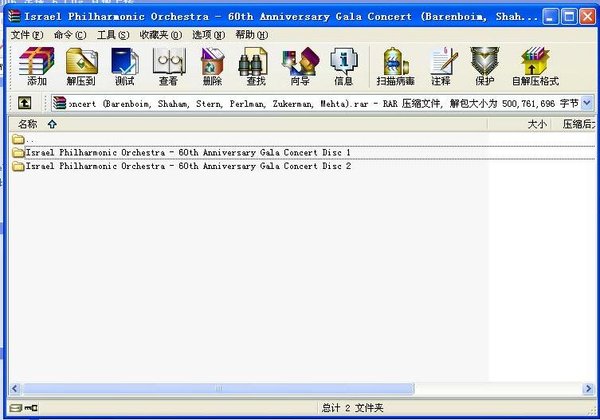
Task: Click the Delete (删除) toolbar icon
Action: pos(212,66)
